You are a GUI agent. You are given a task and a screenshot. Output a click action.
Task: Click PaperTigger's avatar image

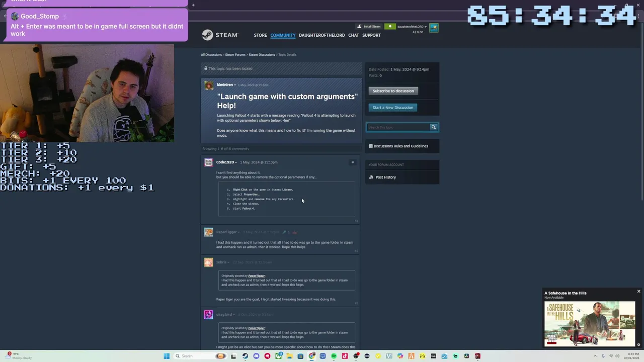pos(208,232)
